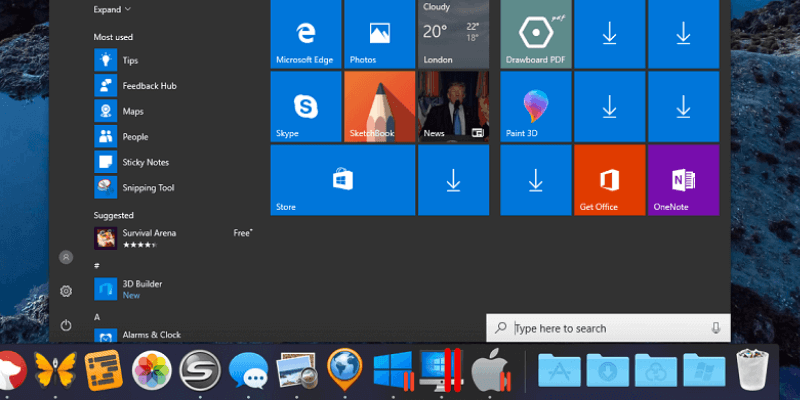Screen dimensions: 800x400
Task: Open the Downloads folder in Dock
Action: coord(608,370)
